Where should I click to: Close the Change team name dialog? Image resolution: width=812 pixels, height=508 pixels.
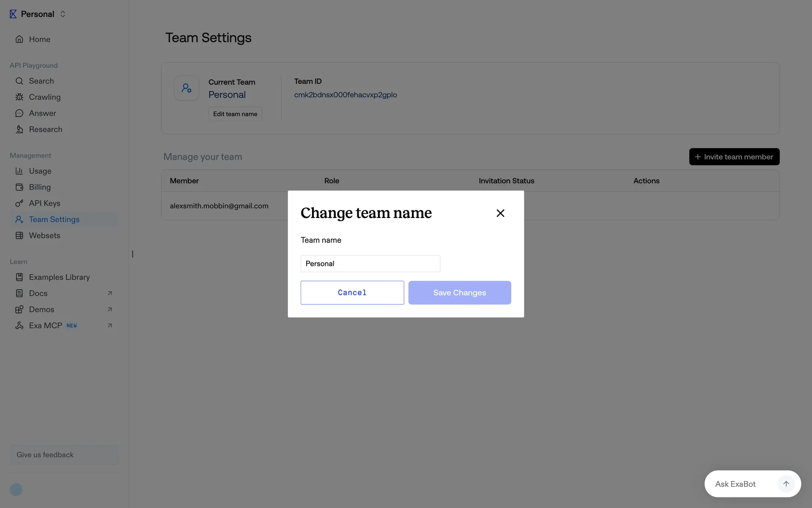[500, 213]
